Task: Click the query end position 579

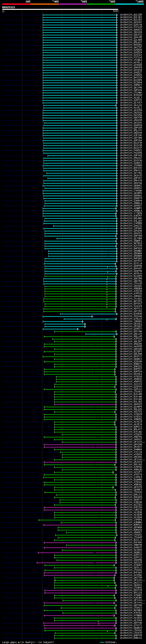Action: click(x=115, y=11)
